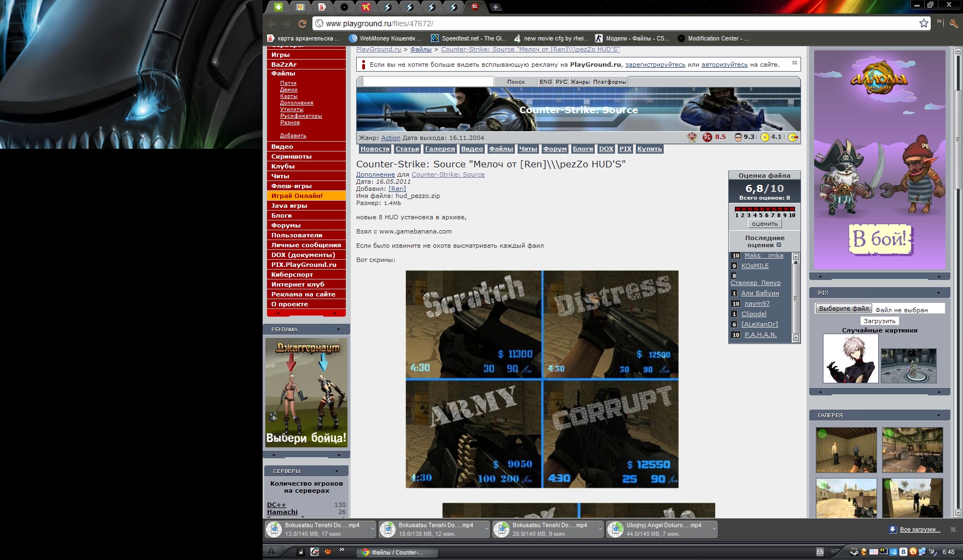Switch to the Yandex icon tab
This screenshot has height=560, width=963.
click(323, 7)
